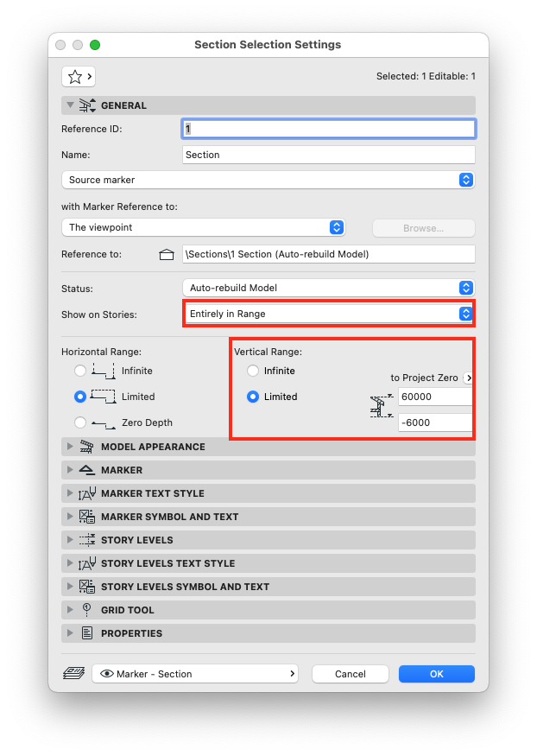The height and width of the screenshot is (756, 537).
Task: Select Limited horizontal range radio button
Action: [x=80, y=397]
